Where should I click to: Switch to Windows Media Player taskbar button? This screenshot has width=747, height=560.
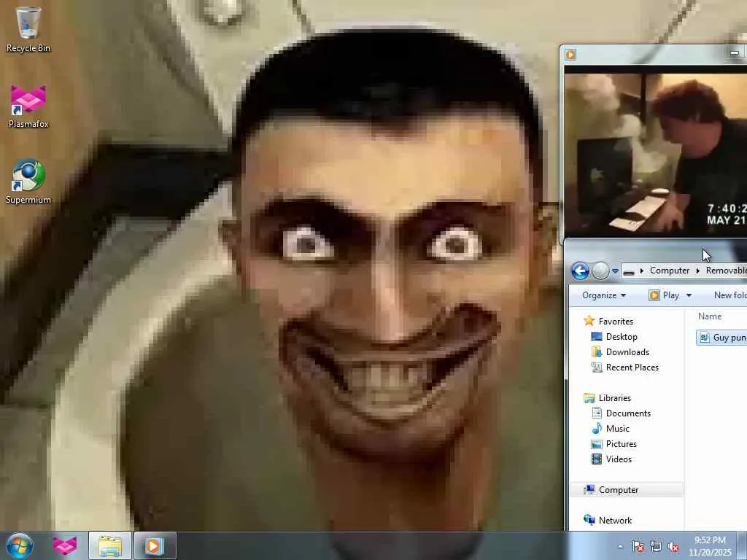[x=155, y=545]
